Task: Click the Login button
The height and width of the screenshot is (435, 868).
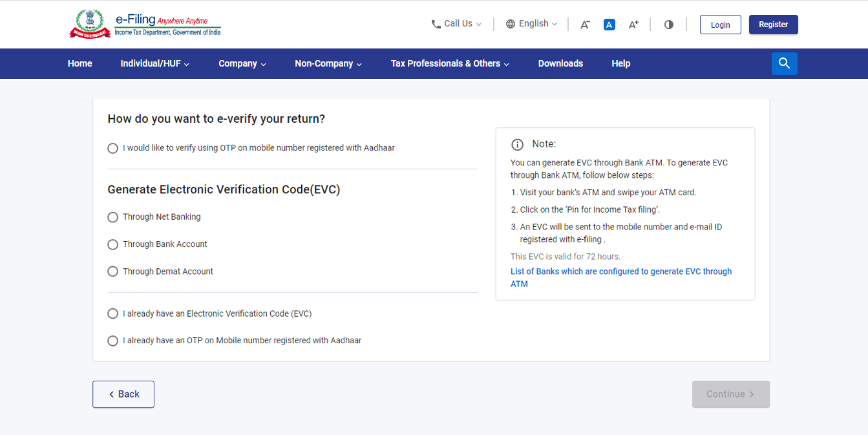Action: pos(720,25)
